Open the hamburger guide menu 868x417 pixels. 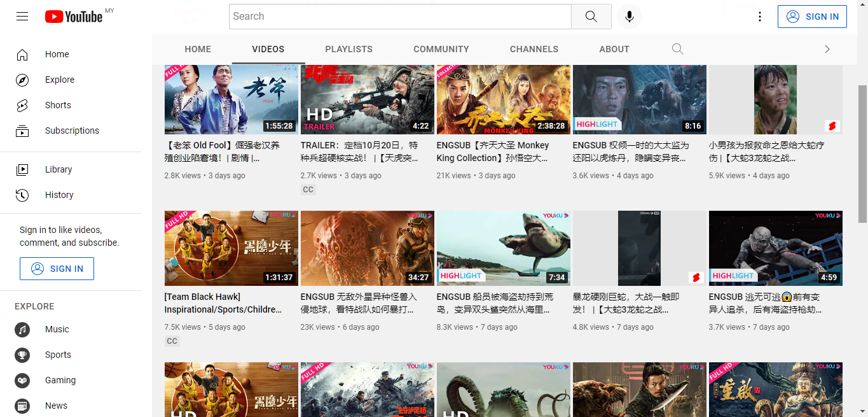coord(22,17)
